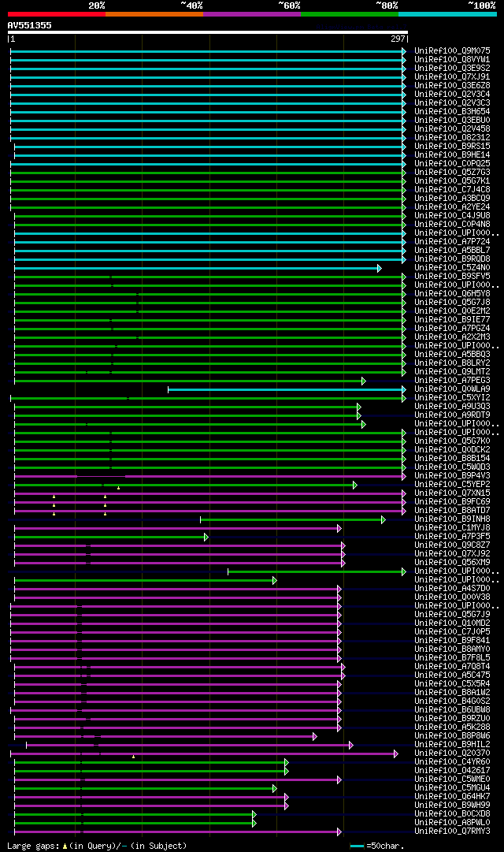The image size is (504, 852).
Task: Select label UniRef100_O82312
Action: (x=452, y=137)
